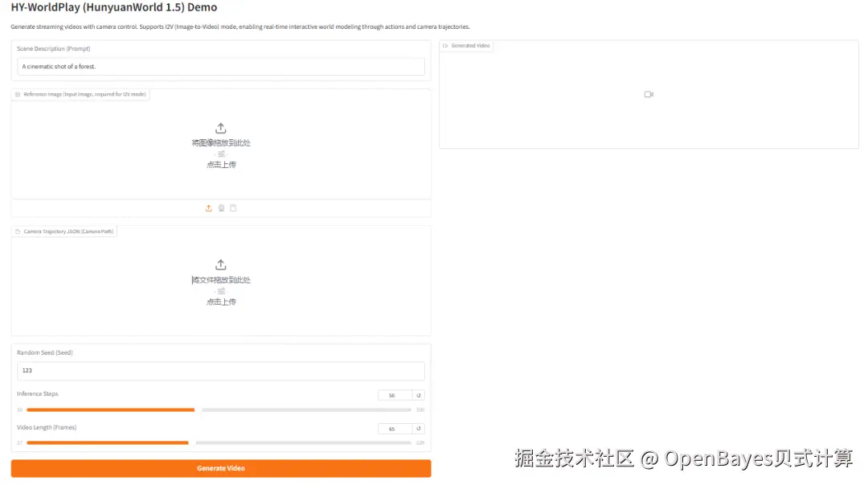This screenshot has height=485, width=868.
Task: Click the image icon beside Reference Image label
Action: (17, 94)
